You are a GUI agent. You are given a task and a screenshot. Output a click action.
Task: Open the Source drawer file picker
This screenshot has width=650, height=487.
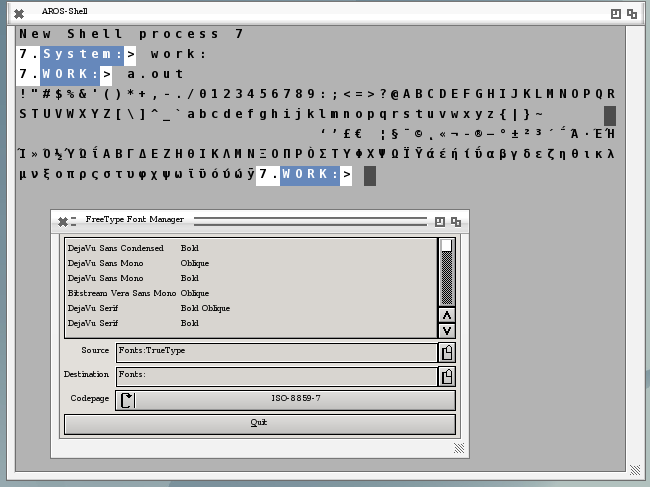[x=447, y=352]
